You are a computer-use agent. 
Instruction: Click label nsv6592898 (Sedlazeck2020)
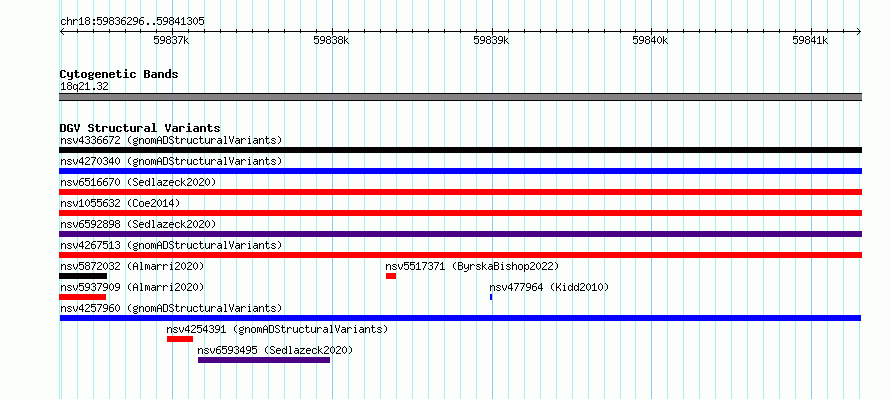coord(138,224)
